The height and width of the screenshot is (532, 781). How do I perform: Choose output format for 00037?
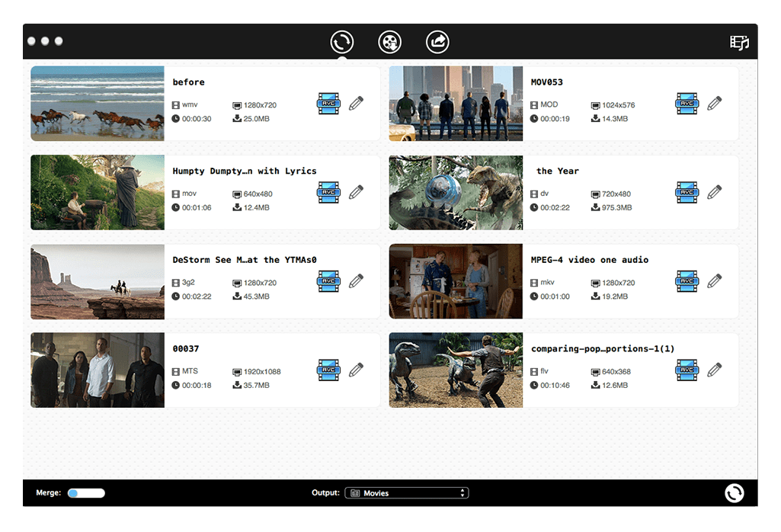point(328,370)
